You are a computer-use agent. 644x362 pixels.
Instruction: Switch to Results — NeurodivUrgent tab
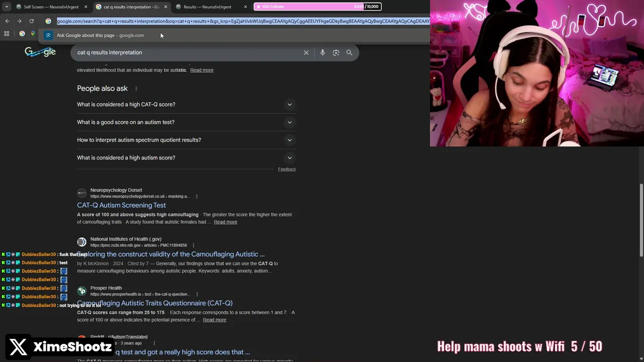[x=207, y=7]
